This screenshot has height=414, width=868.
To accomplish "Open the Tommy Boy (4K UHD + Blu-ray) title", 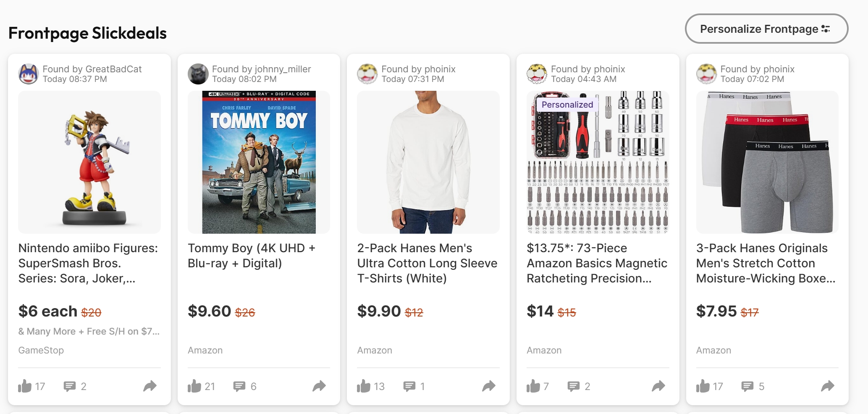I will [251, 256].
